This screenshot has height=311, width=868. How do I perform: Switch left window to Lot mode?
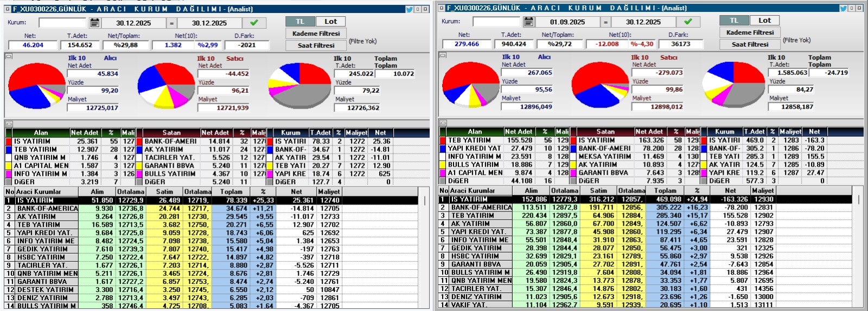coord(330,22)
